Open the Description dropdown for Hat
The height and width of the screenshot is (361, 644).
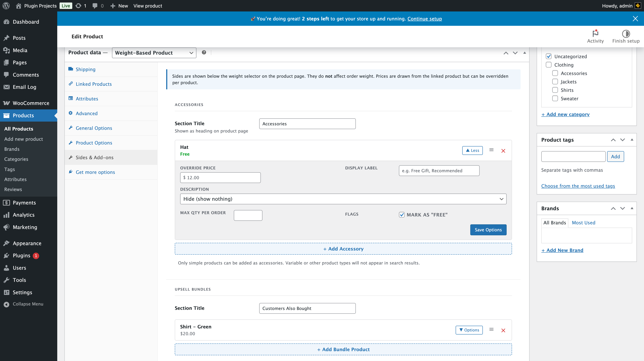pos(343,199)
